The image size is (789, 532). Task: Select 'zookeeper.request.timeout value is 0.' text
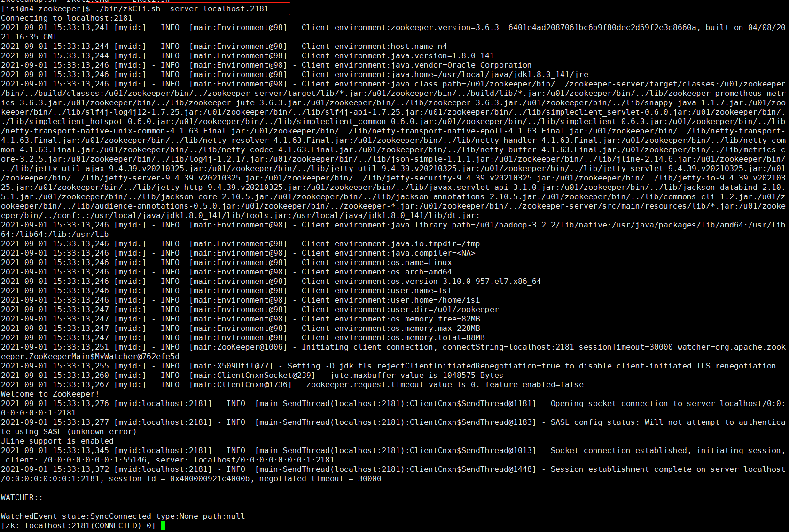click(393, 384)
